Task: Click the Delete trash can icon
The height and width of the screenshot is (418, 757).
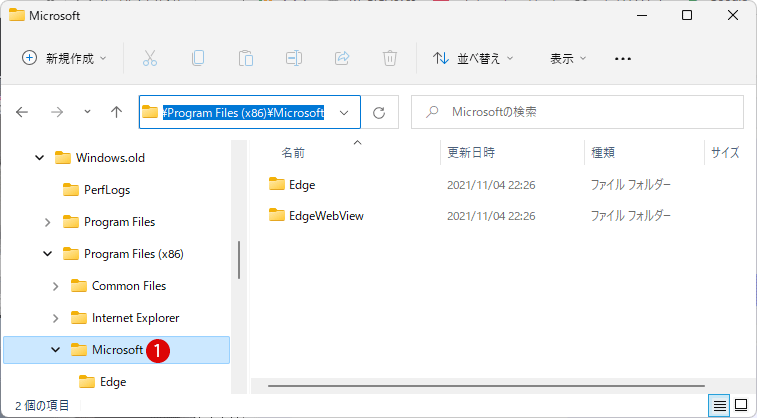Action: (390, 58)
